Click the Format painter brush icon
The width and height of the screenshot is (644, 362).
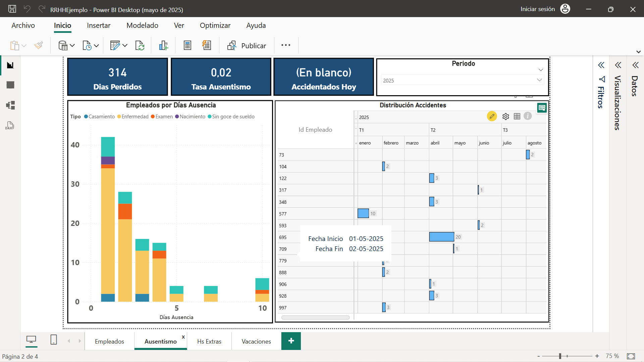(39, 45)
